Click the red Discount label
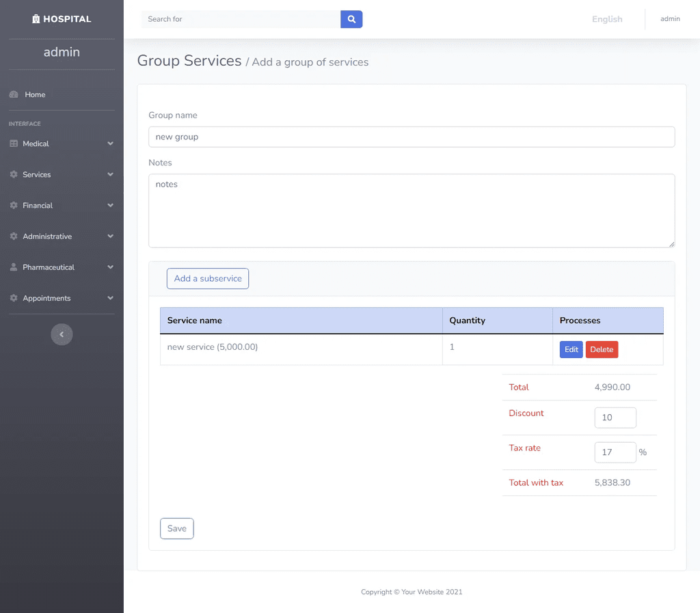Screen dimensions: 700x613 (526, 413)
